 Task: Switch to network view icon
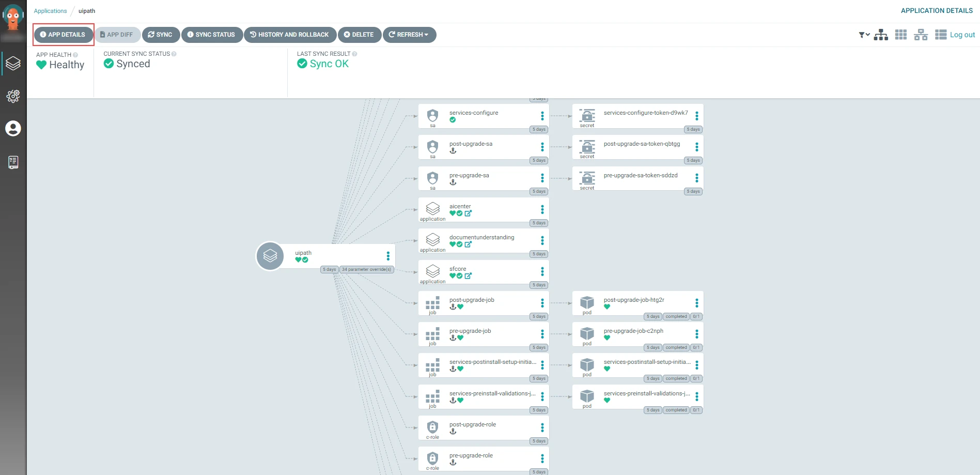click(x=921, y=35)
